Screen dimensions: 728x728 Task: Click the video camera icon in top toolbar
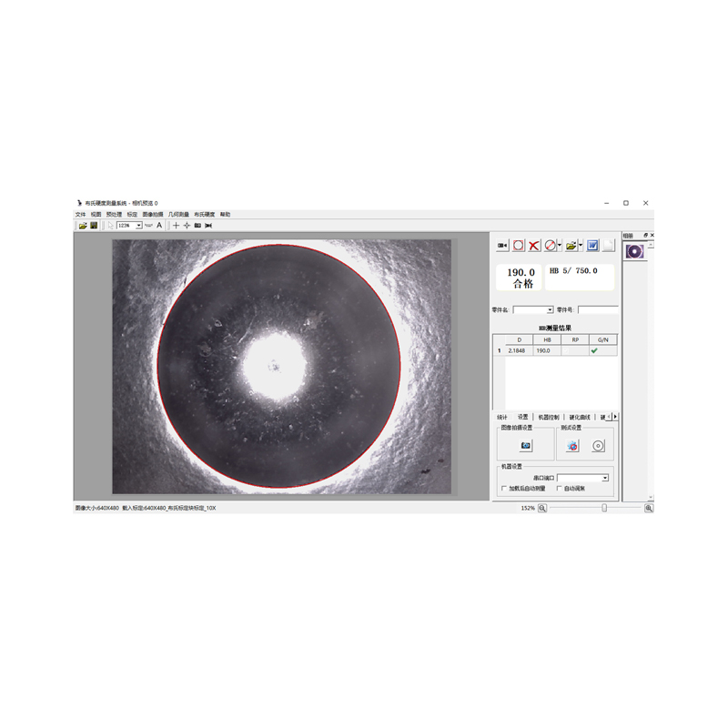click(208, 226)
